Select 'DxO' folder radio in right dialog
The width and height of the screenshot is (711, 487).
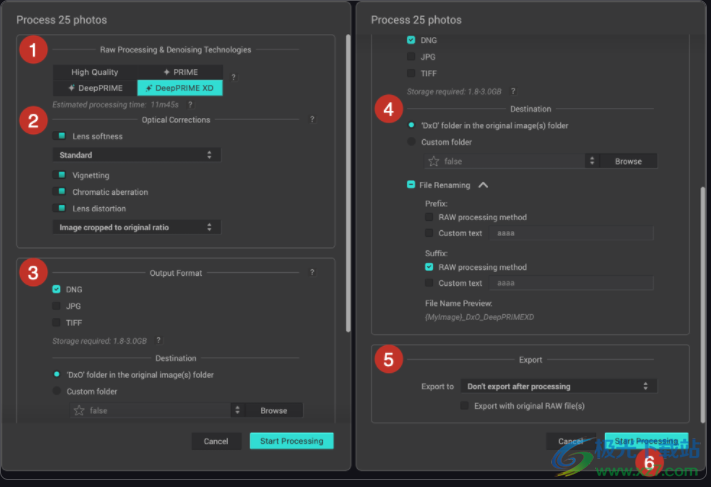pos(411,125)
